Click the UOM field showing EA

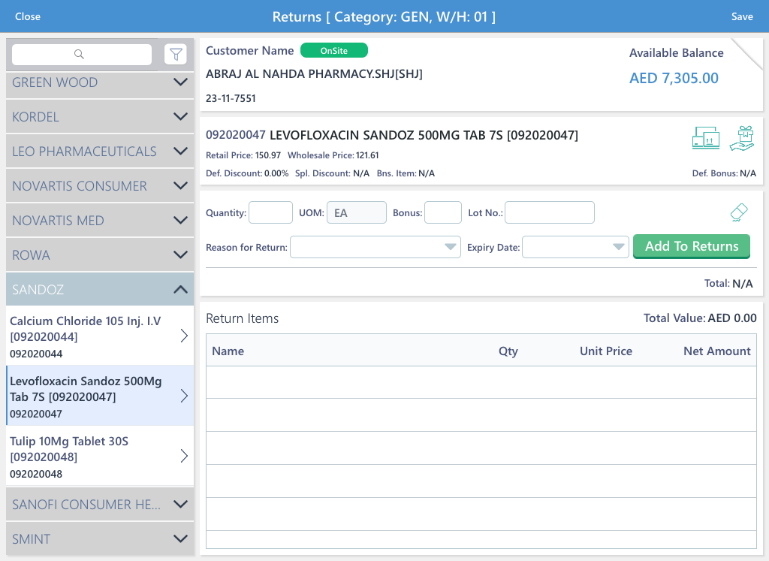tap(357, 212)
